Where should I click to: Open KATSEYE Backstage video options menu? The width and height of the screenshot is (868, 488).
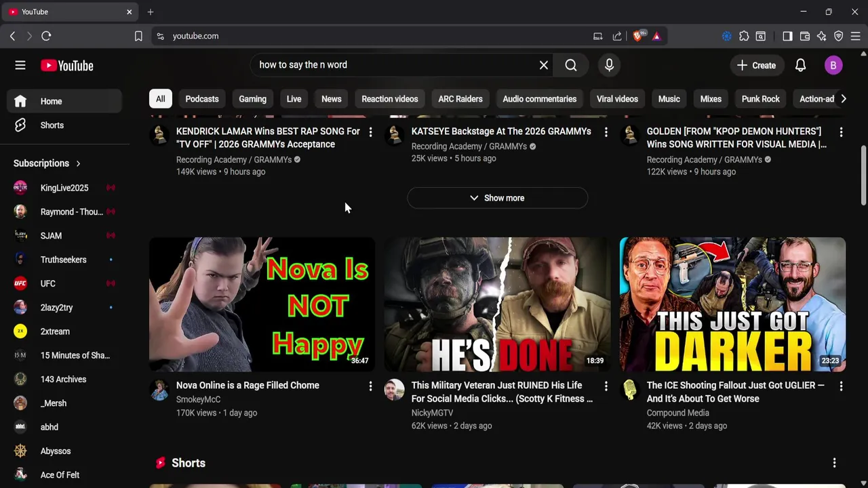[606, 133]
